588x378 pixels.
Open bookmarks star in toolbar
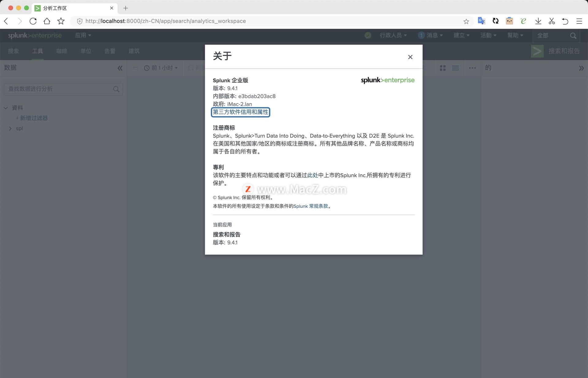[61, 21]
